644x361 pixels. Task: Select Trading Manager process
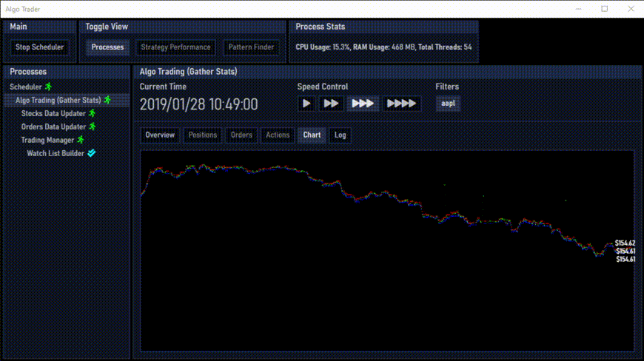(47, 141)
